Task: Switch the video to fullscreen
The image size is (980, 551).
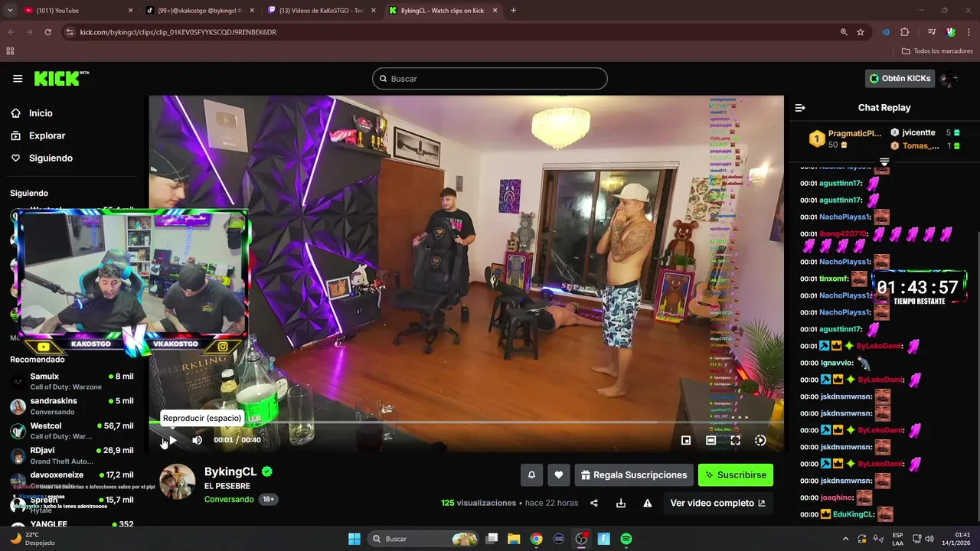Action: pos(735,440)
